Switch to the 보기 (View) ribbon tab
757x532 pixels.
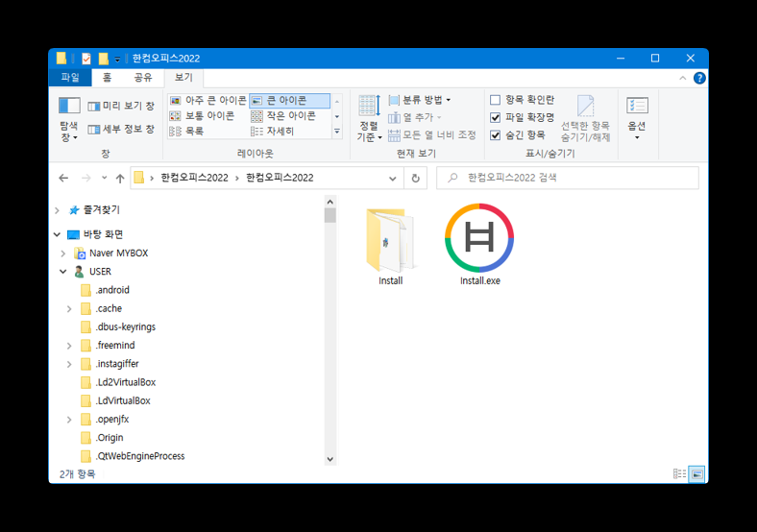coord(183,77)
